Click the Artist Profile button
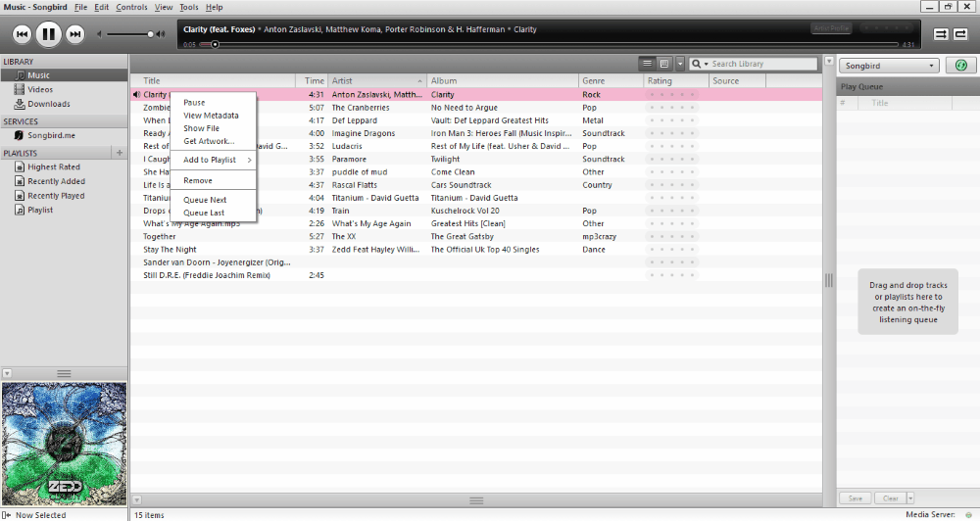This screenshot has height=521, width=980. pos(831,28)
